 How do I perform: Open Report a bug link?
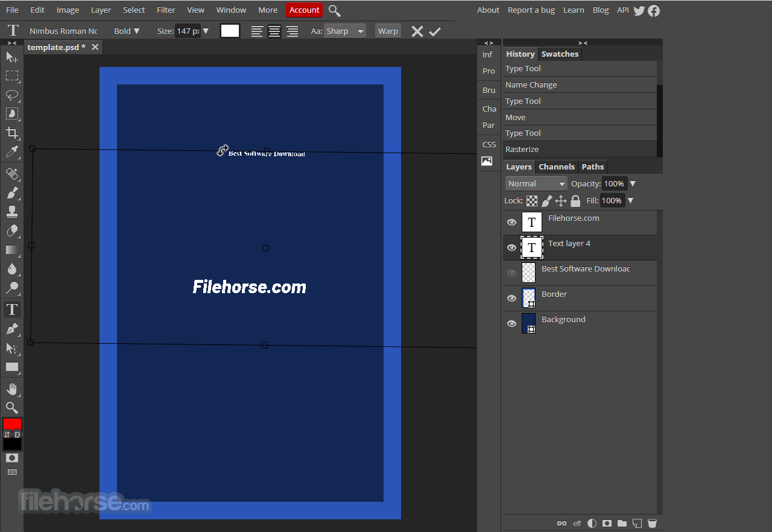[531, 10]
